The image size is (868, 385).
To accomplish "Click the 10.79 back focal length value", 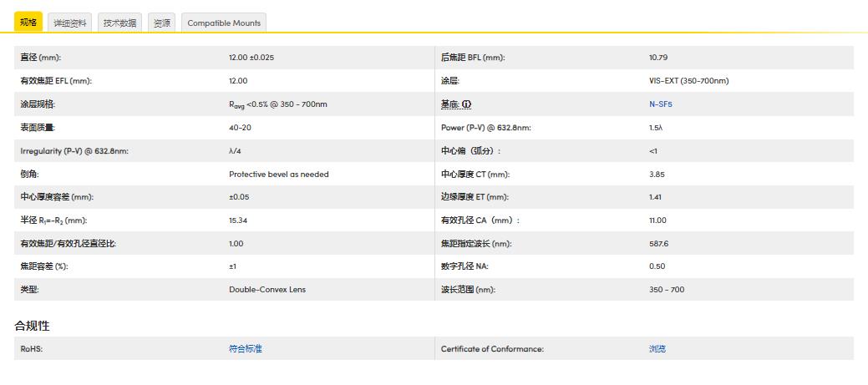I will pos(657,58).
